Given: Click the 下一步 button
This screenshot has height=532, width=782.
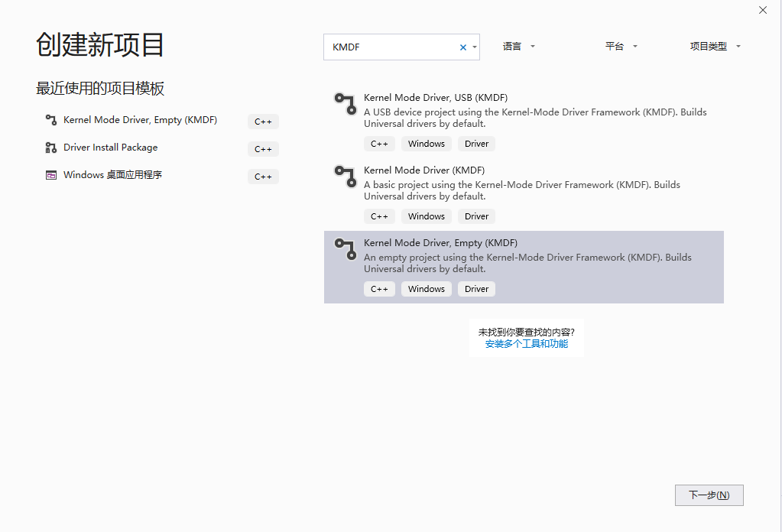Looking at the screenshot, I should tap(708, 495).
